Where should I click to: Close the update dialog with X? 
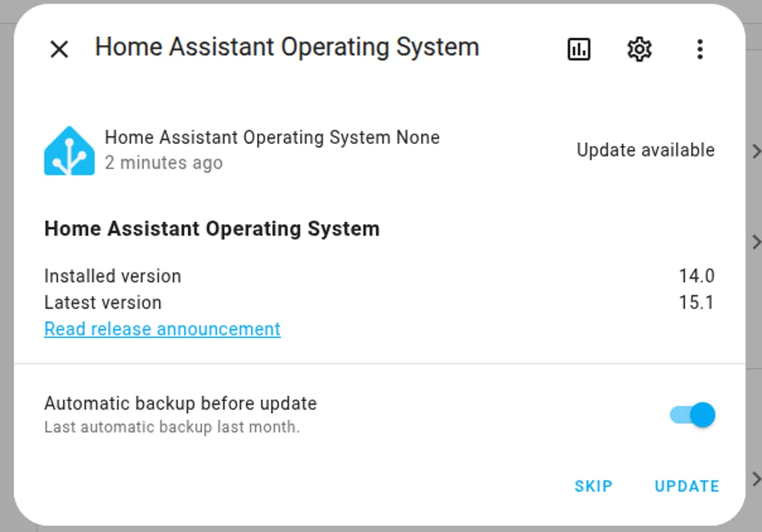59,49
